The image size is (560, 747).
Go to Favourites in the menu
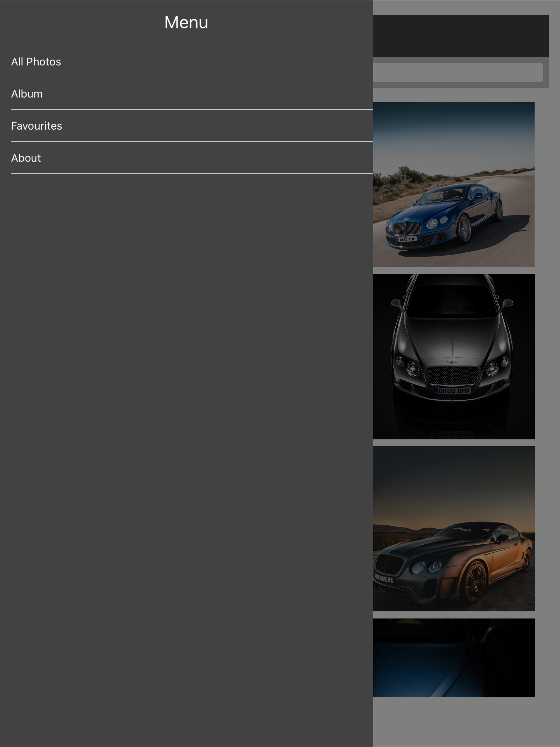tap(186, 126)
